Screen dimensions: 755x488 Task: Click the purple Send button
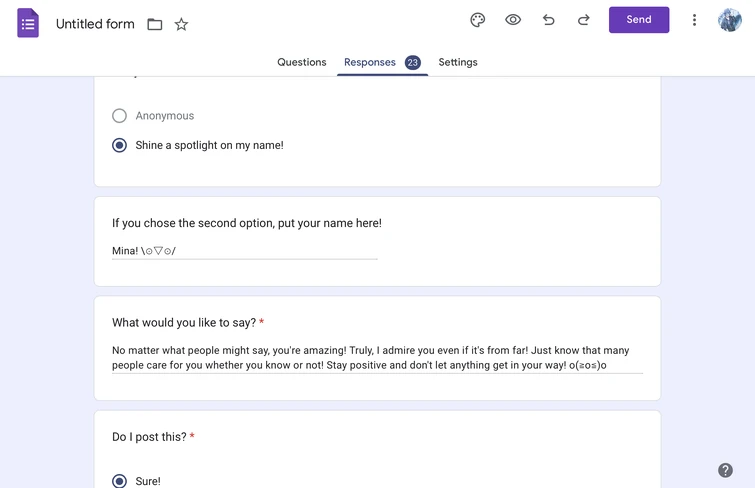point(638,20)
